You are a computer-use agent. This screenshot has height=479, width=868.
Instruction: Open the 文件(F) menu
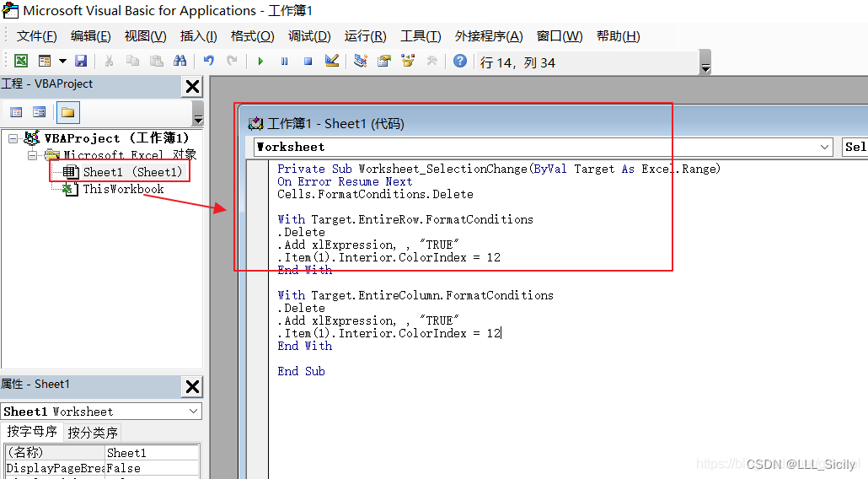click(x=36, y=36)
